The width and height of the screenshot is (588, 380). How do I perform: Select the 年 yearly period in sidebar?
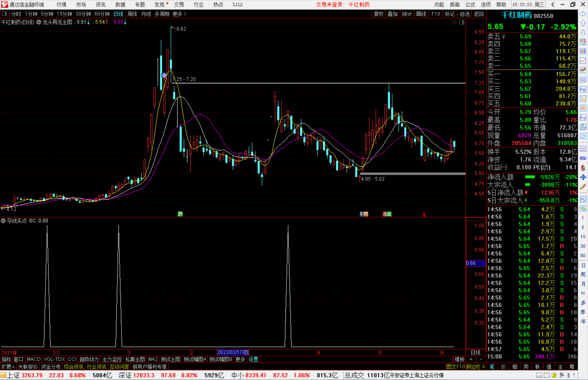(583, 321)
